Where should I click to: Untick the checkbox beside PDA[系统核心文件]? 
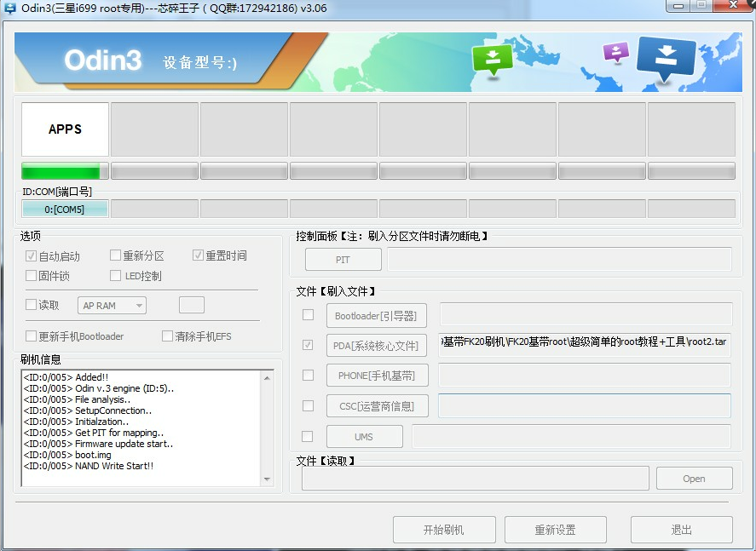tap(308, 345)
